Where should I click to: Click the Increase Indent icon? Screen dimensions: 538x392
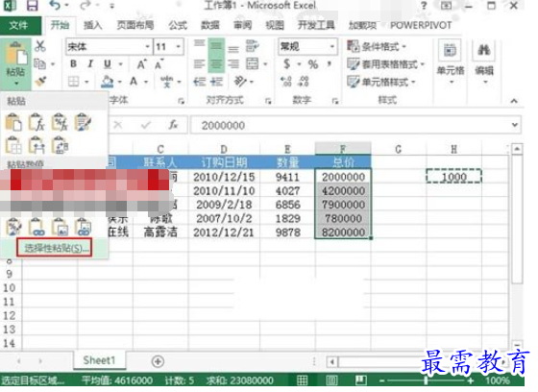216,82
